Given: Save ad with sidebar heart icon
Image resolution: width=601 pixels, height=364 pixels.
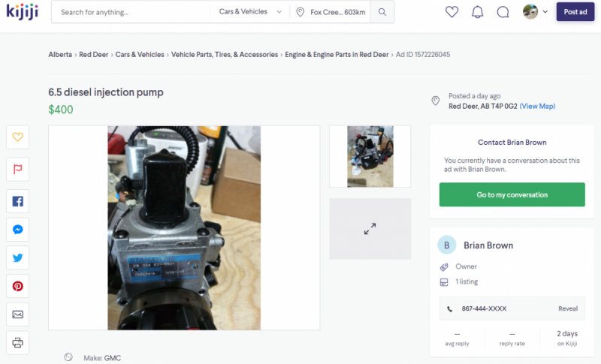Looking at the screenshot, I should [x=18, y=137].
